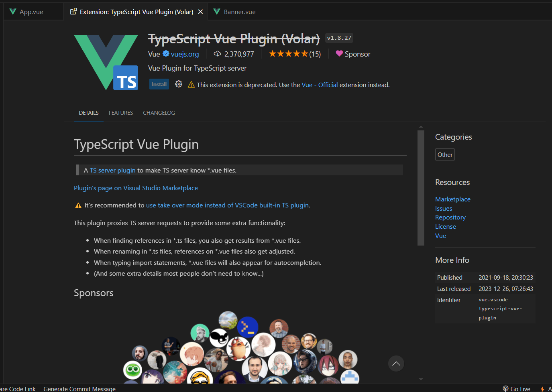Click the Sponsor heart icon
Screen dimensions: 552x392
tap(339, 53)
